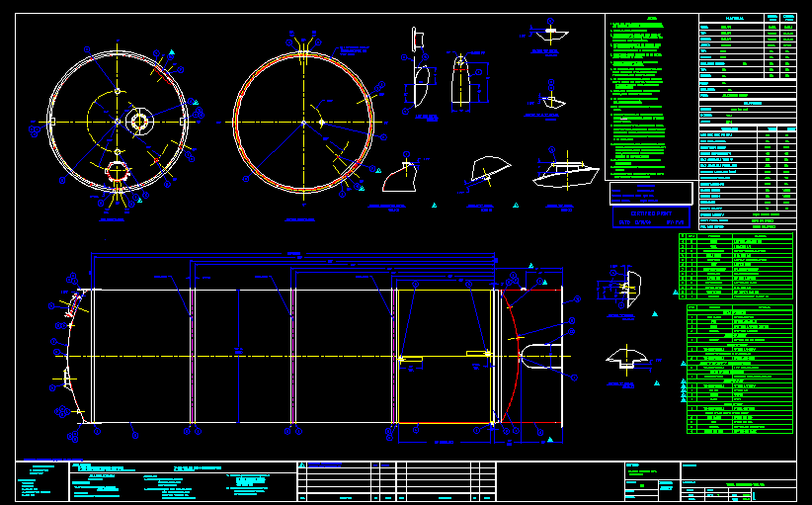Image resolution: width=812 pixels, height=505 pixels.
Task: Click the red curved head line in elevation view
Action: [514, 326]
